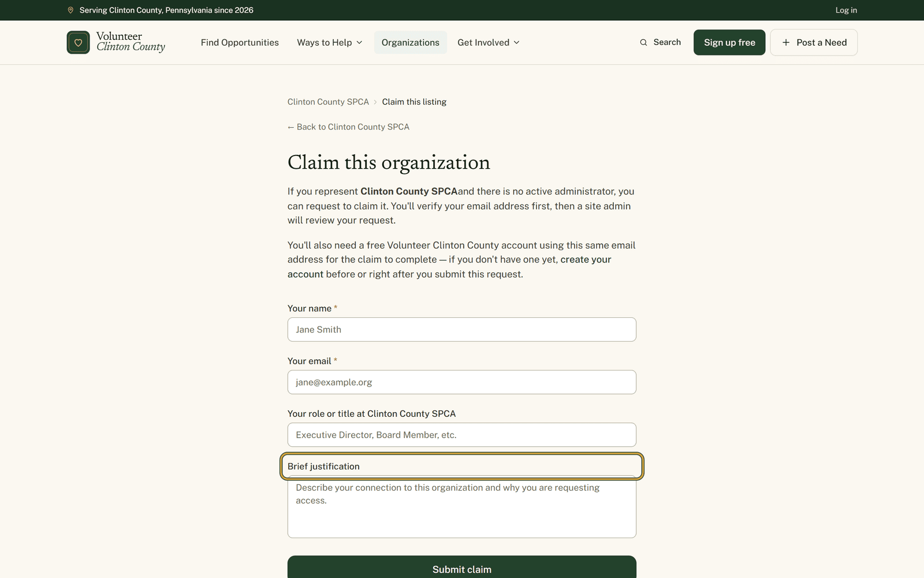The image size is (924, 578).
Task: Submit the claim form
Action: point(462,567)
